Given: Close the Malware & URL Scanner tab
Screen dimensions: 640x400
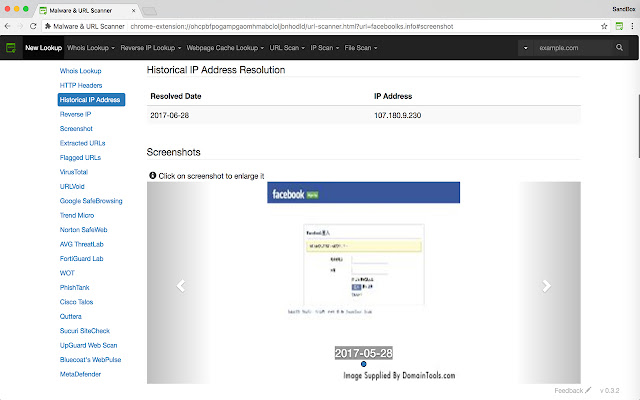Looking at the screenshot, I should pyautogui.click(x=133, y=11).
